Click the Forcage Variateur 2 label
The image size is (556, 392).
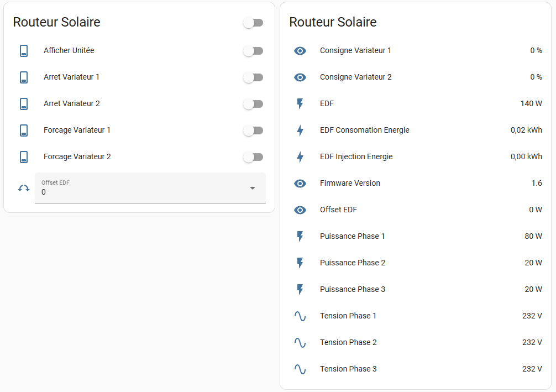coord(77,157)
